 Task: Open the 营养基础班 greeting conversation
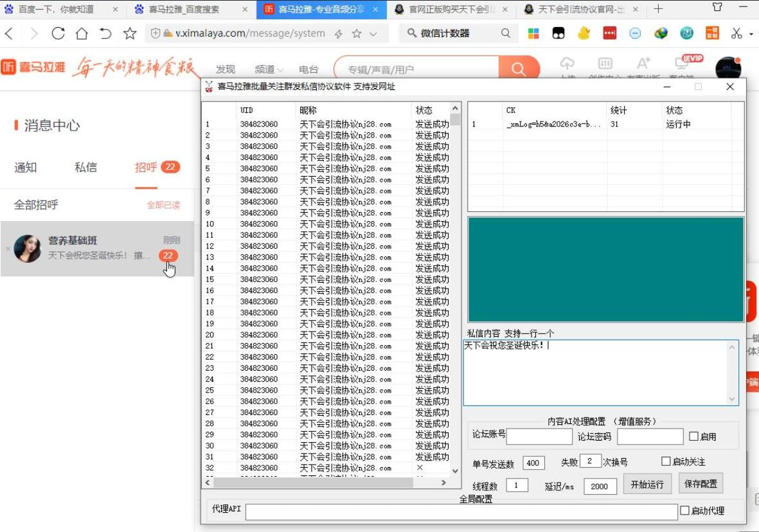97,249
